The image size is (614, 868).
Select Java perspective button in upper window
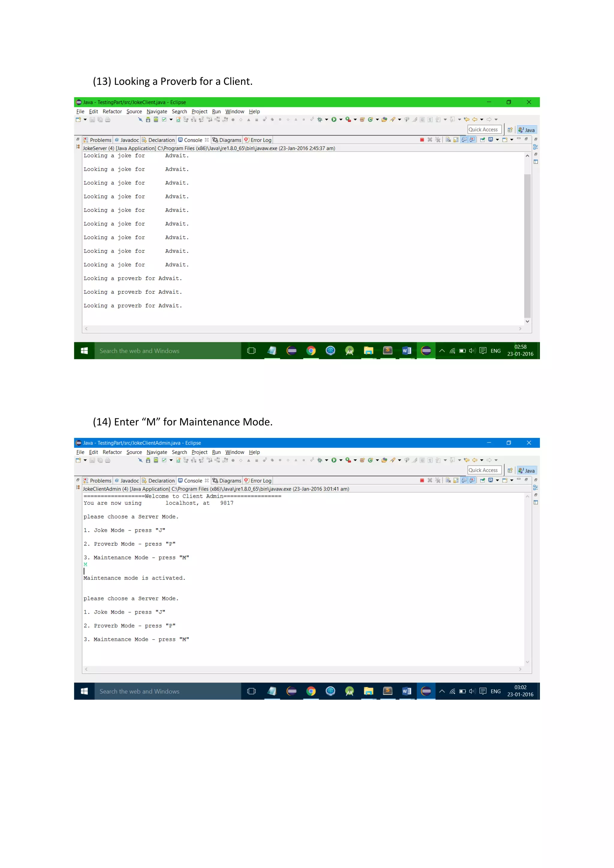pyautogui.click(x=527, y=130)
